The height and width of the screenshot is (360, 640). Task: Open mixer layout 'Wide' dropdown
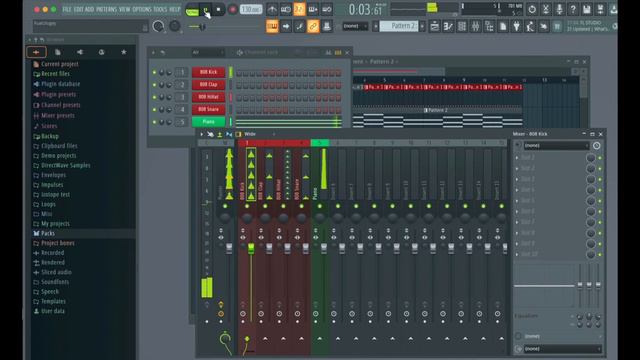point(259,134)
